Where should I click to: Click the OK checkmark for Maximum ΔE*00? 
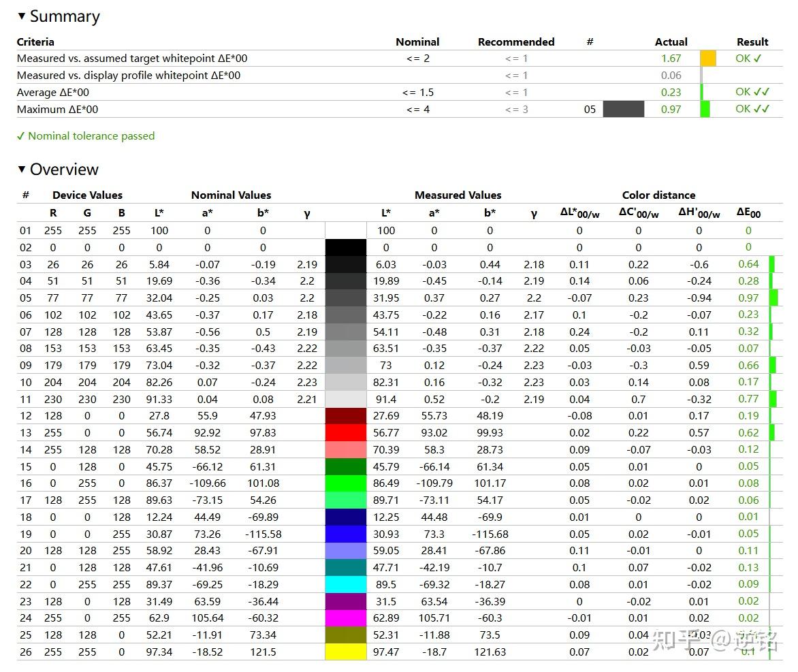pos(752,109)
